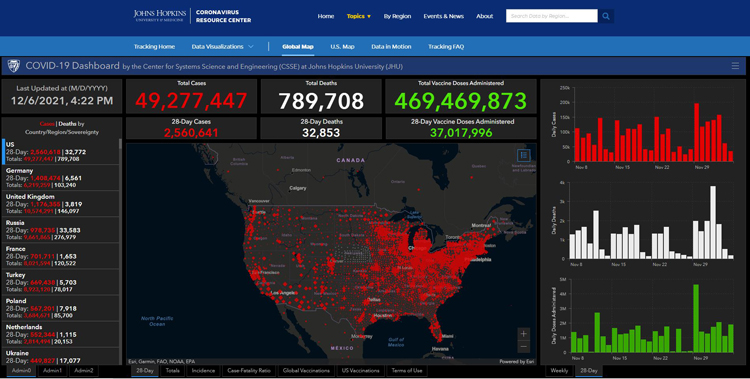Click the Last Updated timestamp 12/6/2021, 4:22 PM
750x379 pixels.
62,101
